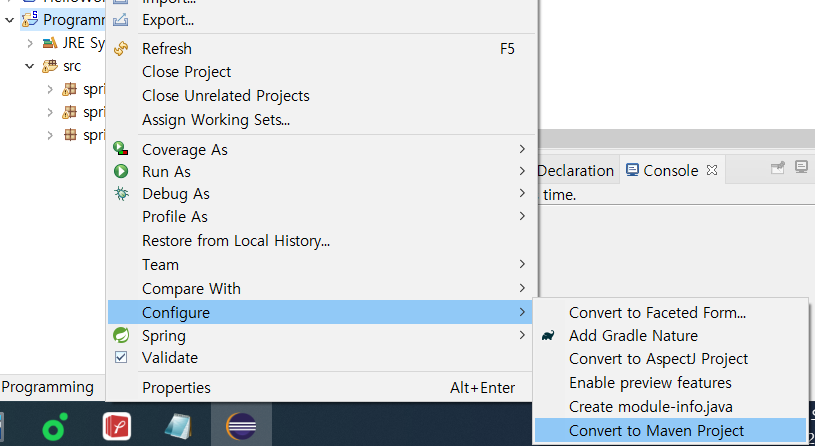Open Eclipse from the taskbar
The width and height of the screenshot is (815, 446).
241,426
